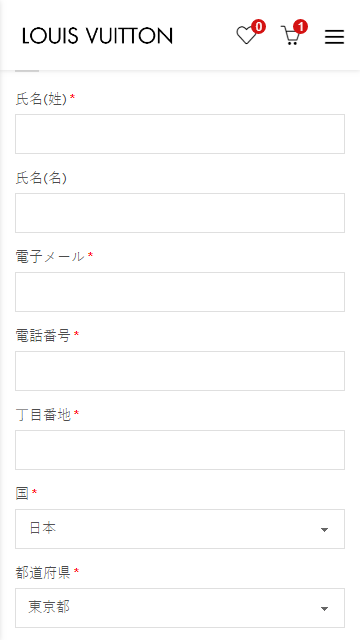Click into the 電子メール email field

[180, 292]
